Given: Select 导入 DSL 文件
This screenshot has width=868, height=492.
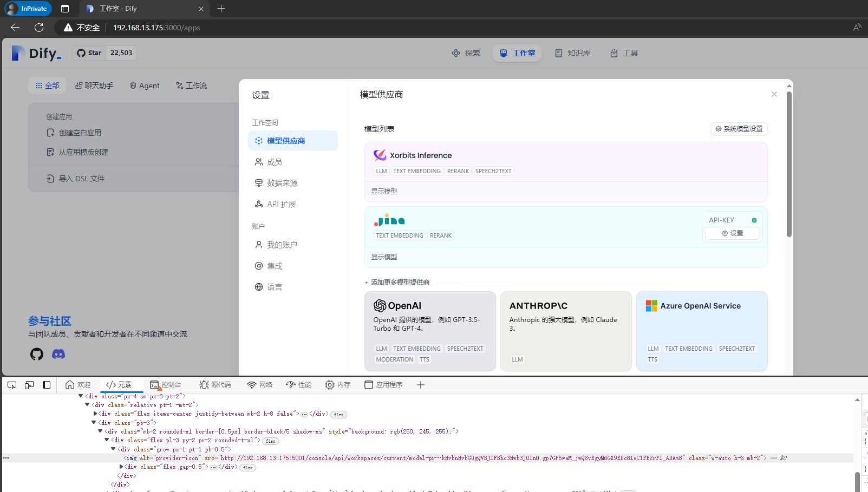Looking at the screenshot, I should click(75, 179).
